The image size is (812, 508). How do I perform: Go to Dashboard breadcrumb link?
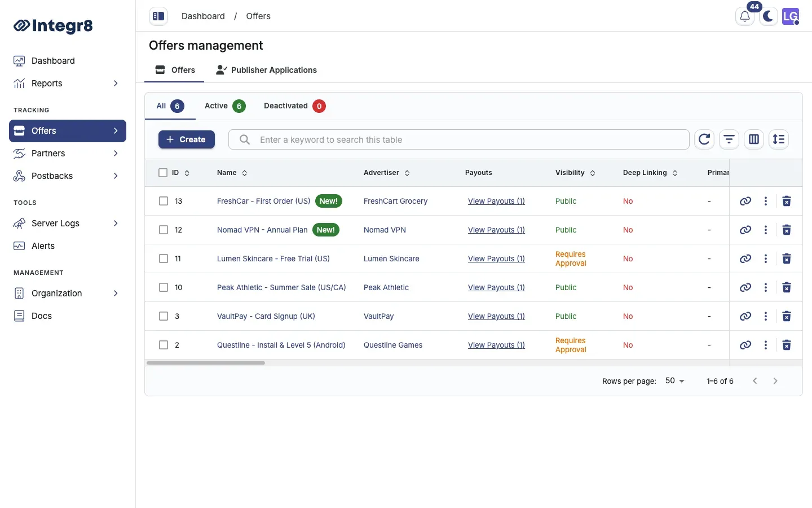pyautogui.click(x=203, y=16)
